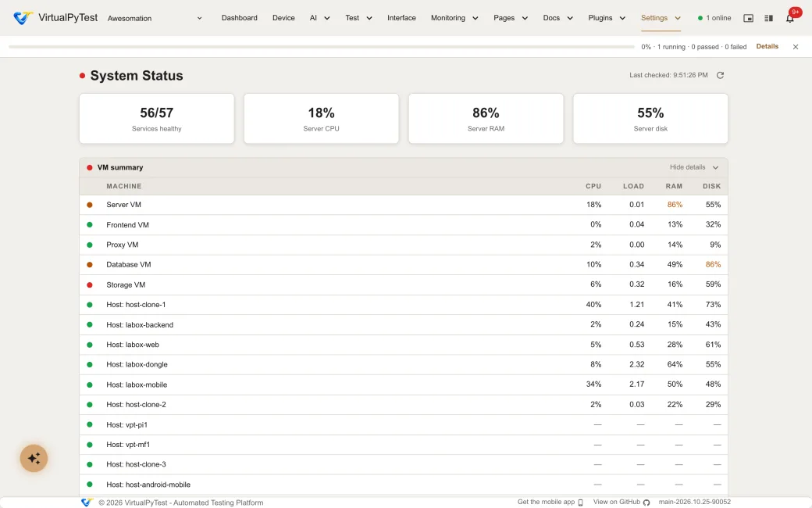This screenshot has width=812, height=508.
Task: Click Get the mobile app link
Action: click(x=550, y=502)
